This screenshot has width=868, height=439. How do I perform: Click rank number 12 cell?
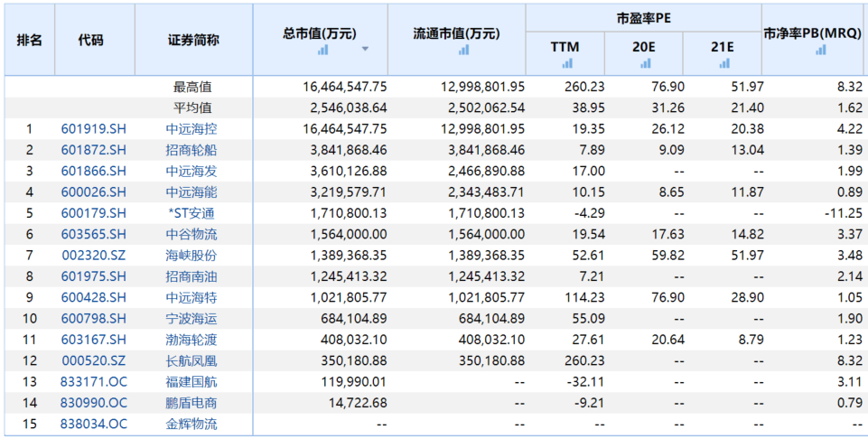(29, 361)
